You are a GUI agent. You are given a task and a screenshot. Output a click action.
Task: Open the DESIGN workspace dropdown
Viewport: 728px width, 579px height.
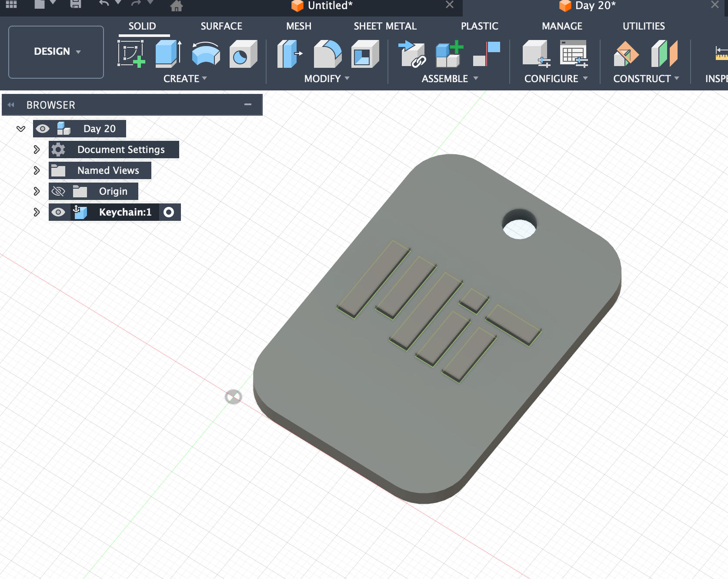56,52
